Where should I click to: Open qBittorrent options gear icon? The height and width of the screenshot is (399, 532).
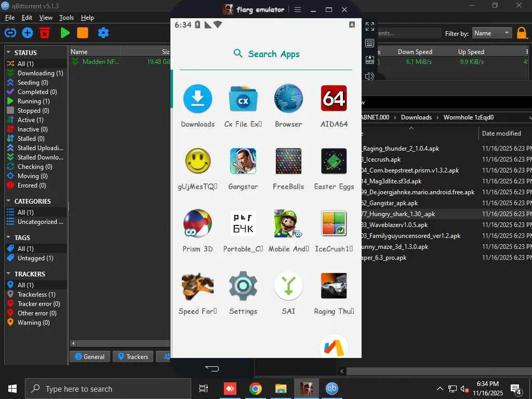(103, 33)
